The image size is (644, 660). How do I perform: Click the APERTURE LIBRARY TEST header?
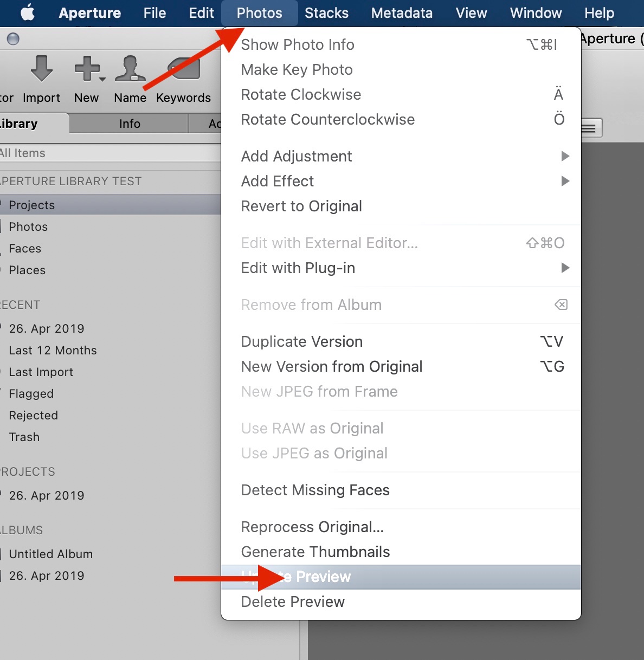click(x=70, y=181)
